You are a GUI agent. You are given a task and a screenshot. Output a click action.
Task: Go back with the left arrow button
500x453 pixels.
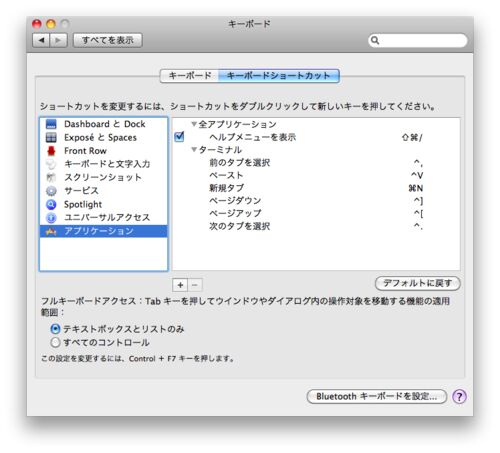click(x=41, y=40)
